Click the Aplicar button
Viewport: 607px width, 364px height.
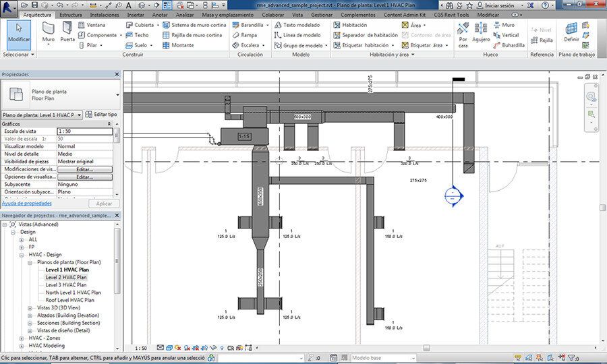(104, 203)
